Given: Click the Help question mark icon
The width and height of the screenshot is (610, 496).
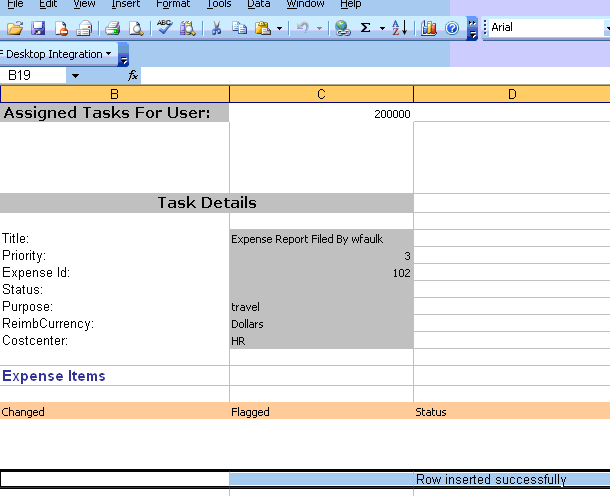Looking at the screenshot, I should [x=452, y=28].
